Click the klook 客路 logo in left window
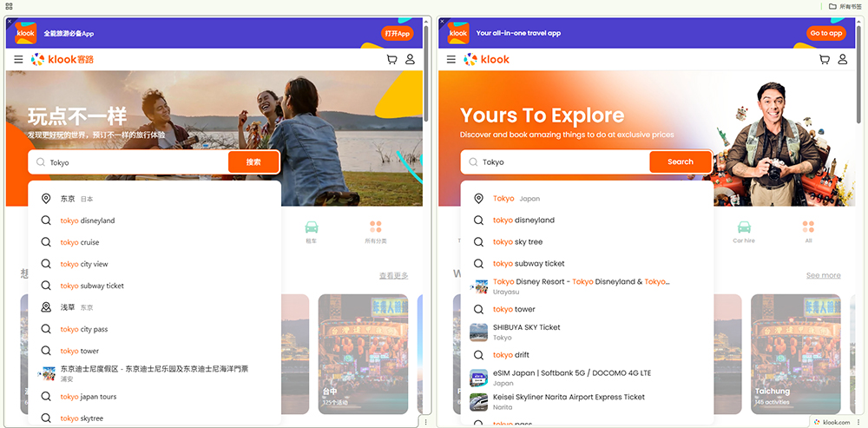Image resolution: width=868 pixels, height=428 pixels. click(62, 59)
